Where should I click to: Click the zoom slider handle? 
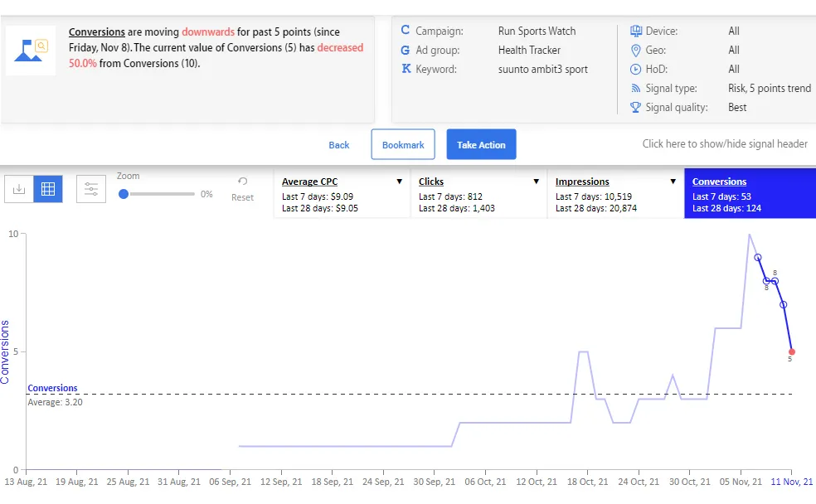pyautogui.click(x=124, y=194)
